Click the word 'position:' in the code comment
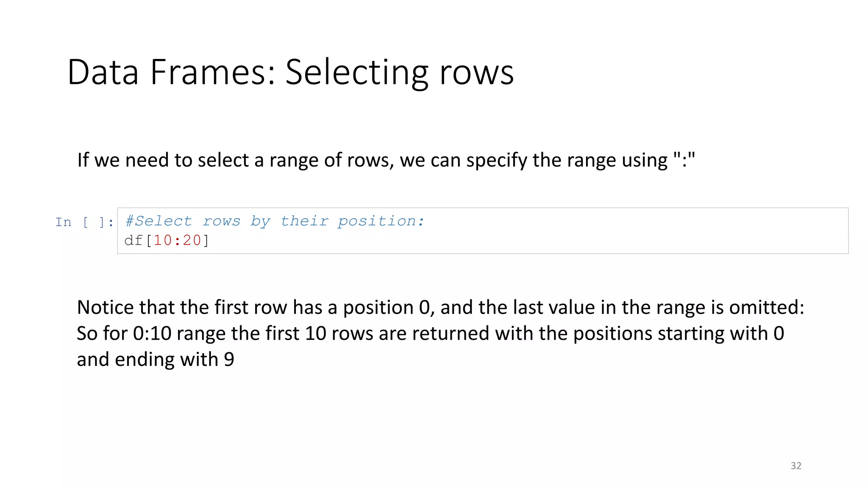Image resolution: width=868 pixels, height=488 pixels. (x=381, y=221)
